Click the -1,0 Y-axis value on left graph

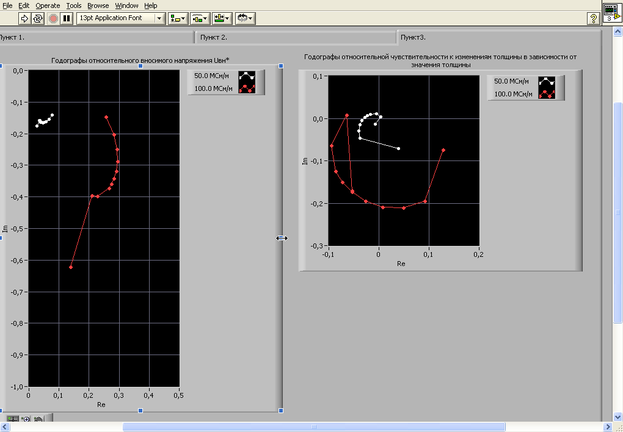click(18, 387)
